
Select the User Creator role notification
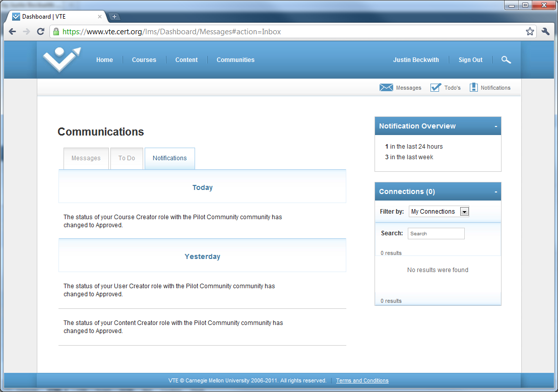tap(169, 290)
